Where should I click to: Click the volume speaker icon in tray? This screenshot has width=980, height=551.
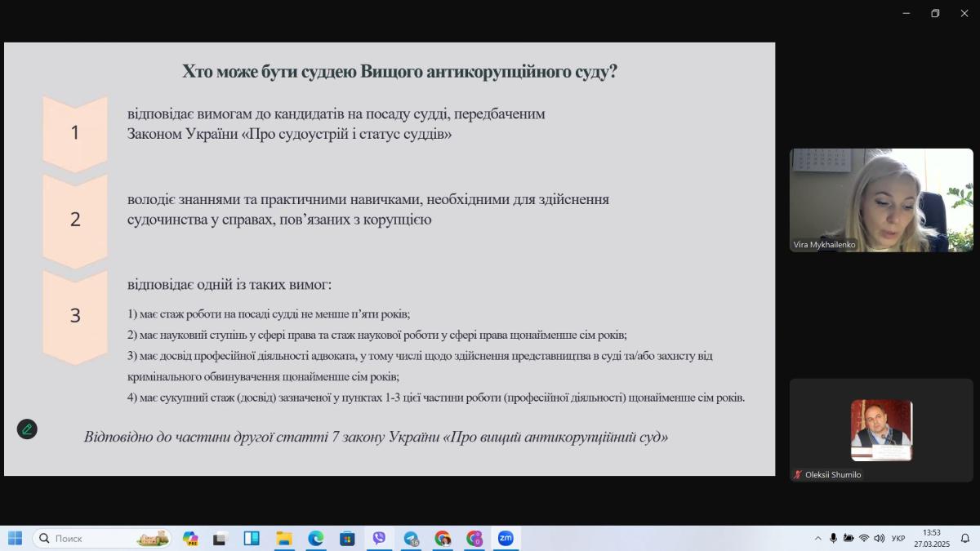point(880,538)
